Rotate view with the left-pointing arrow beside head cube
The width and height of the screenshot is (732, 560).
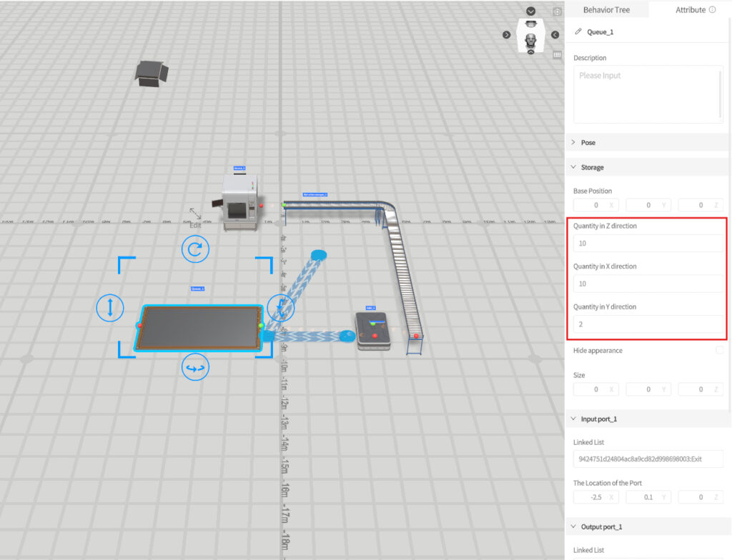[555, 35]
